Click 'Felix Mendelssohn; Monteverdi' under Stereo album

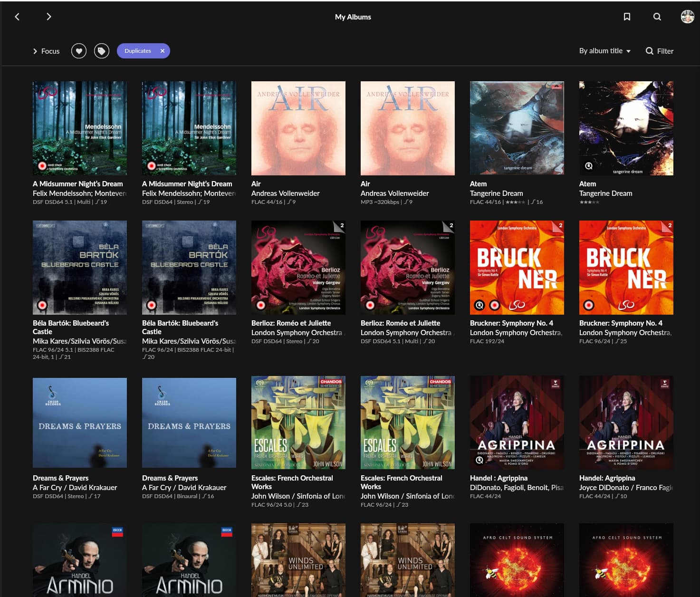189,193
